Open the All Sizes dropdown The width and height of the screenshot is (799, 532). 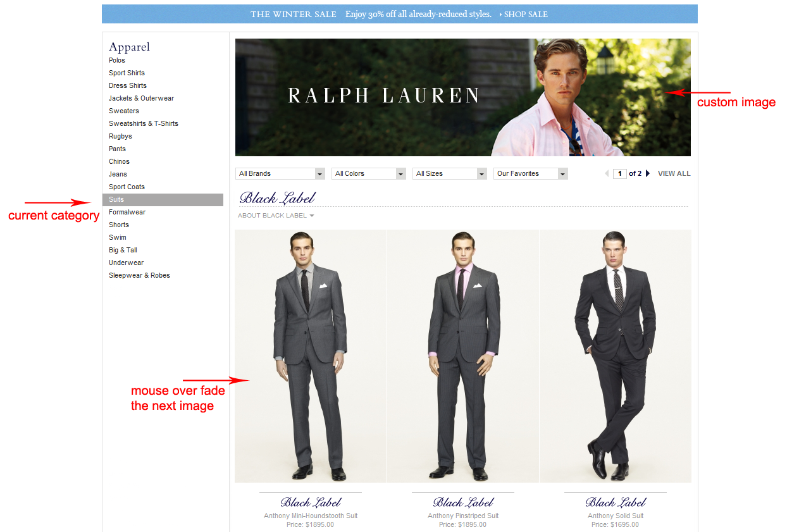pos(450,173)
